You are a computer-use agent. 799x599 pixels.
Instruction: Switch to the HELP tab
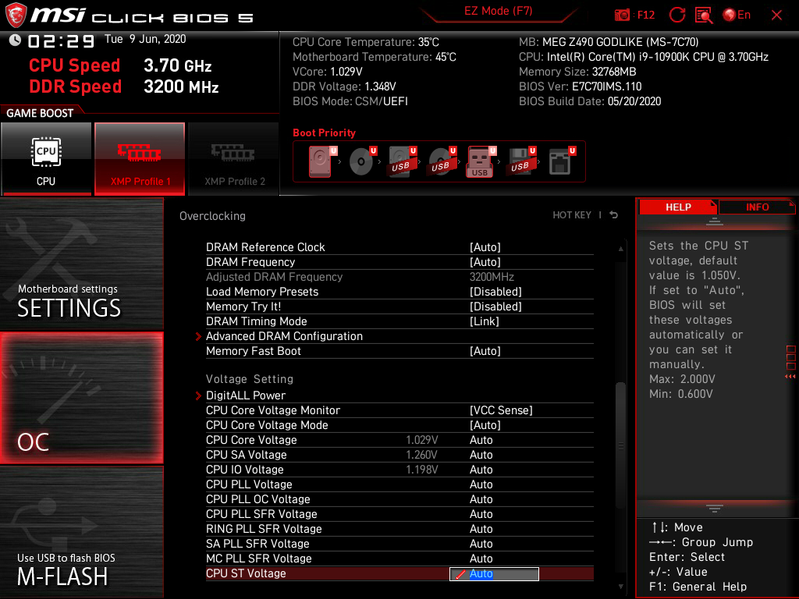click(x=678, y=207)
